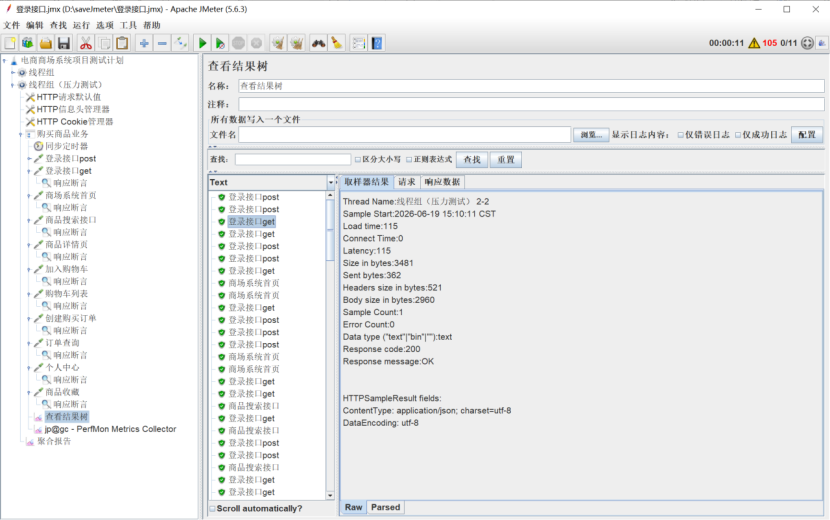Enable the 仅错误日志 checkbox
Screen dimensions: 830x520
pyautogui.click(x=681, y=135)
